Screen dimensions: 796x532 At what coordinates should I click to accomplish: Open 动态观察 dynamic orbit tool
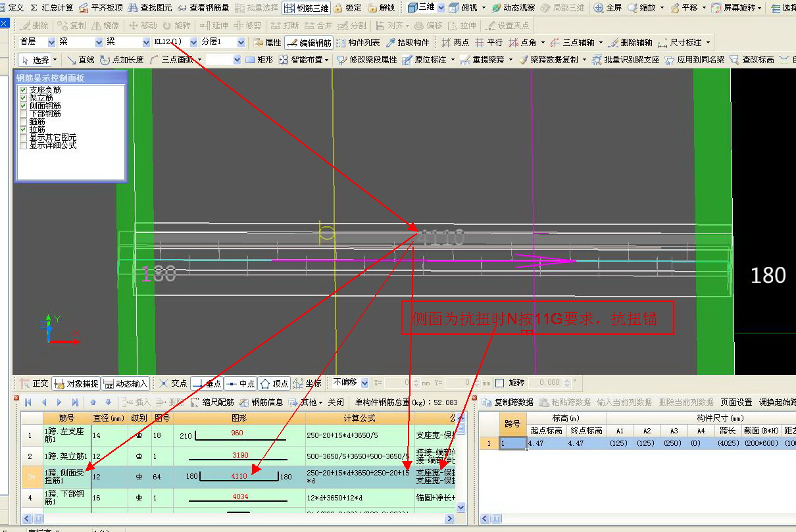click(512, 8)
